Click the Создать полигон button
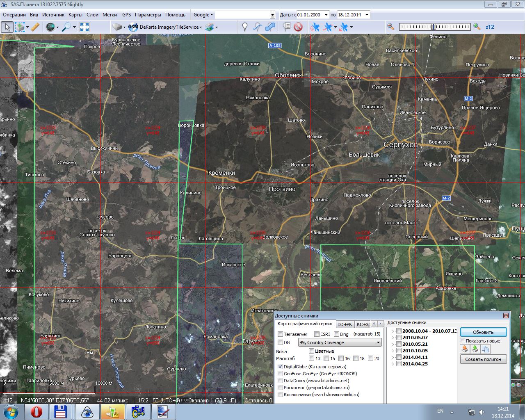This screenshot has width=525, height=420. click(483, 359)
